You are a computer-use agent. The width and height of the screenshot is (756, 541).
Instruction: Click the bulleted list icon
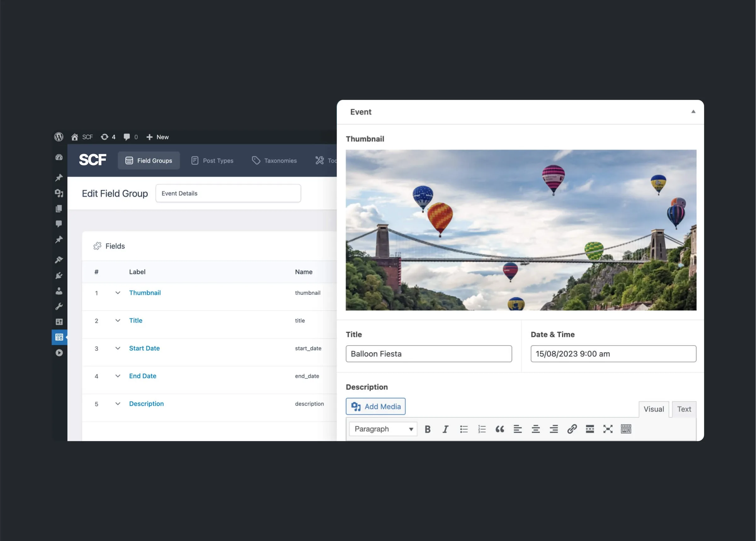point(463,429)
